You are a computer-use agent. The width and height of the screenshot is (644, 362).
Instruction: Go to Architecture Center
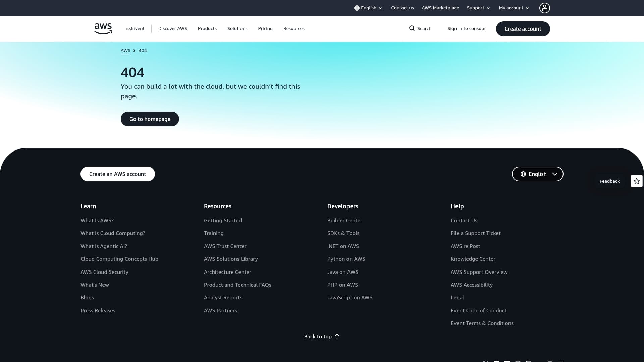[x=227, y=272]
